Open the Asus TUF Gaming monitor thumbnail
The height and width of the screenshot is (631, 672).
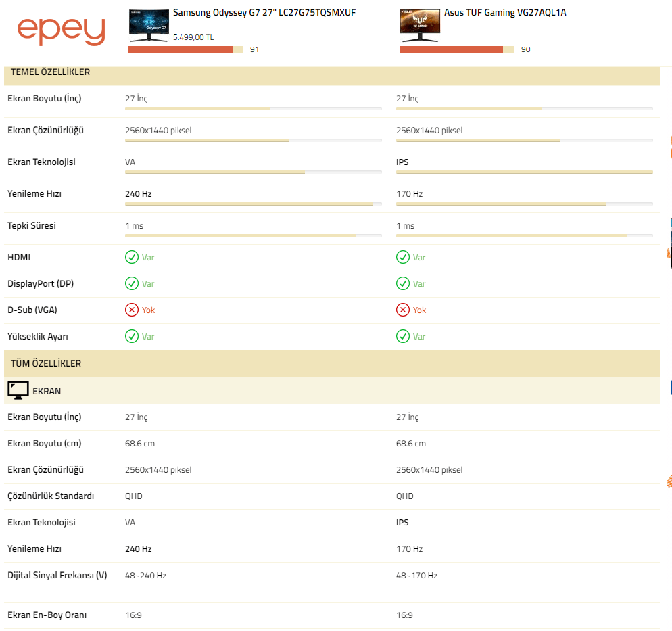(420, 26)
